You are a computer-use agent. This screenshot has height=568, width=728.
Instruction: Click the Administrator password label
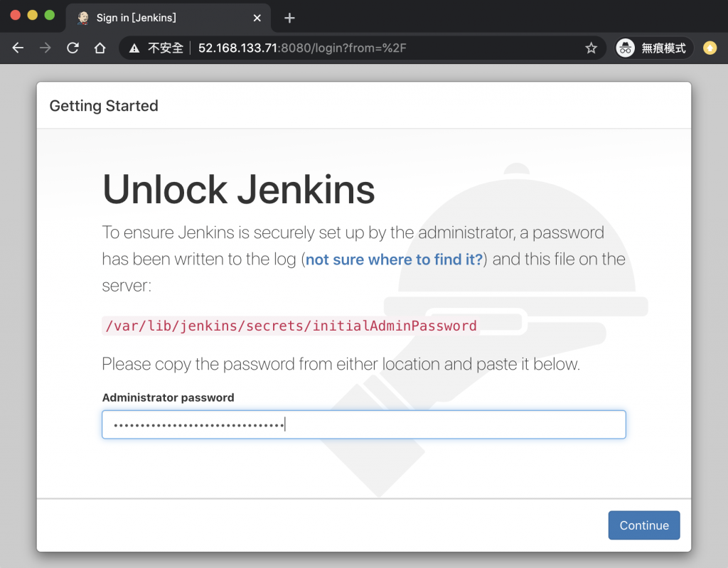point(168,397)
